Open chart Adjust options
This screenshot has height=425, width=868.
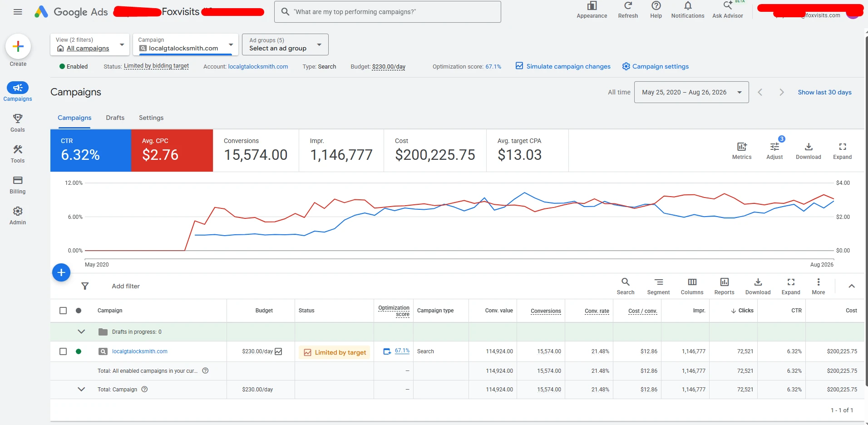[x=774, y=151]
